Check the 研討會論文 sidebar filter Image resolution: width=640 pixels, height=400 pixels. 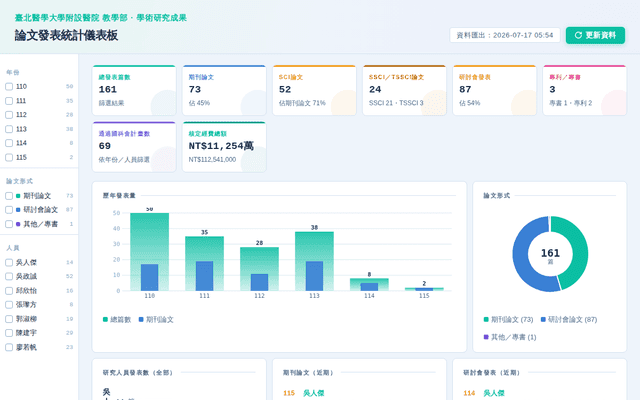(x=9, y=210)
